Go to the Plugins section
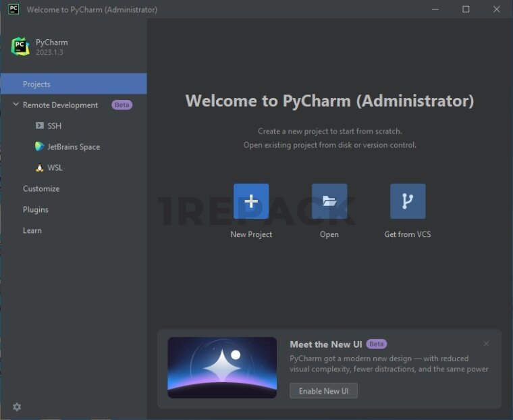This screenshot has width=513, height=420. [36, 210]
